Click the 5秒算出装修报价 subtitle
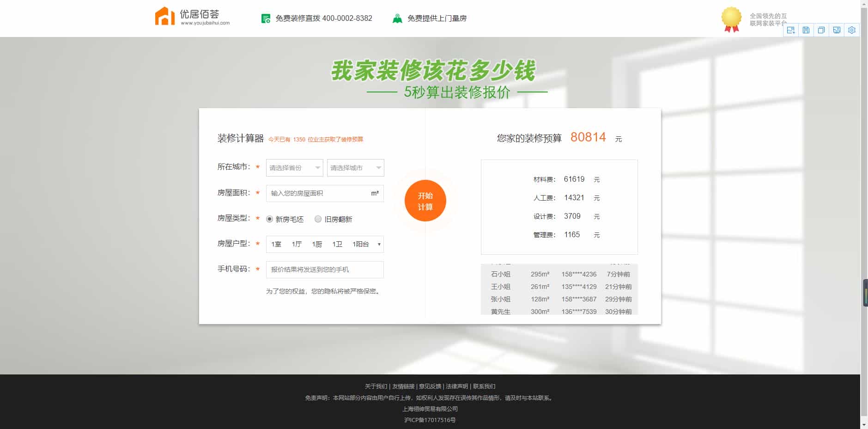The image size is (868, 429). coord(457,92)
